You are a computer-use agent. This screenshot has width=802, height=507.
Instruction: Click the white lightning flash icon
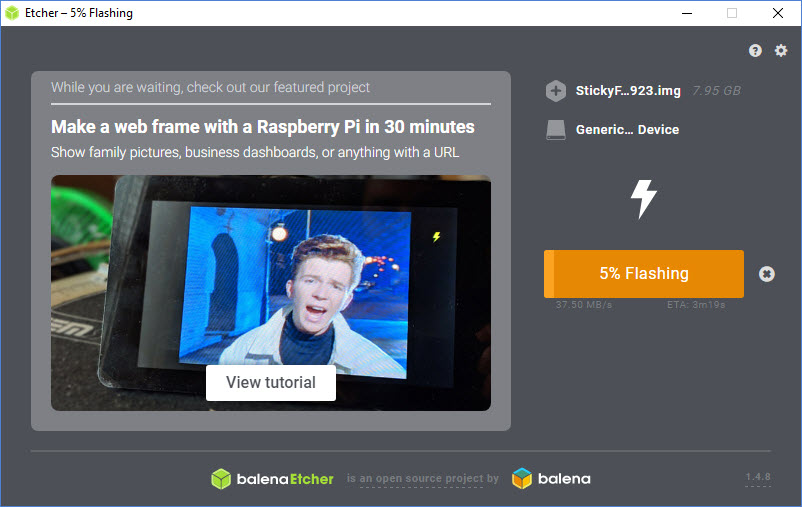643,199
